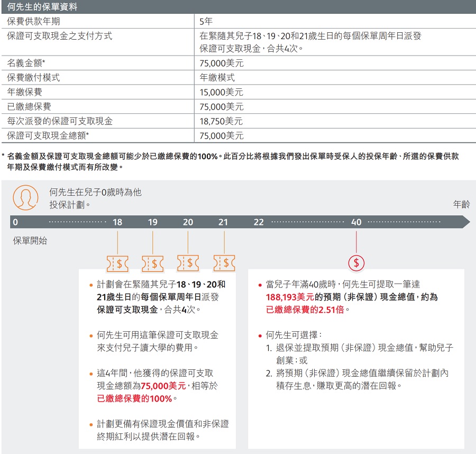Select the 18,750美元 table value

point(221,121)
